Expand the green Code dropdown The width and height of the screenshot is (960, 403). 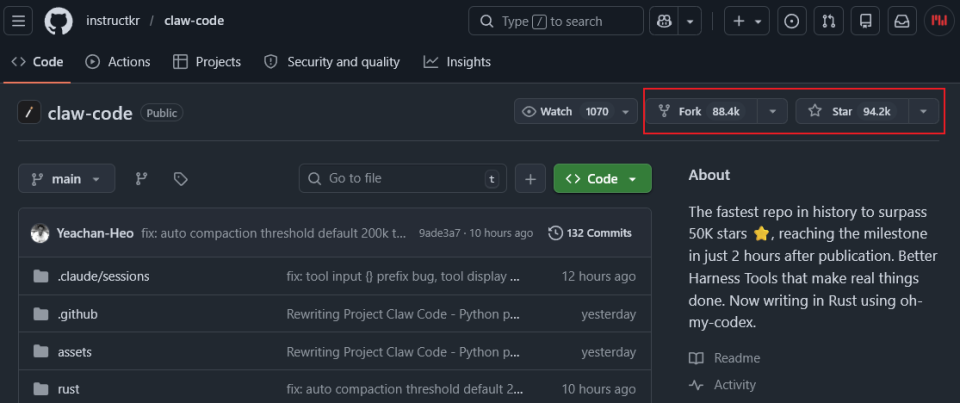click(x=602, y=179)
